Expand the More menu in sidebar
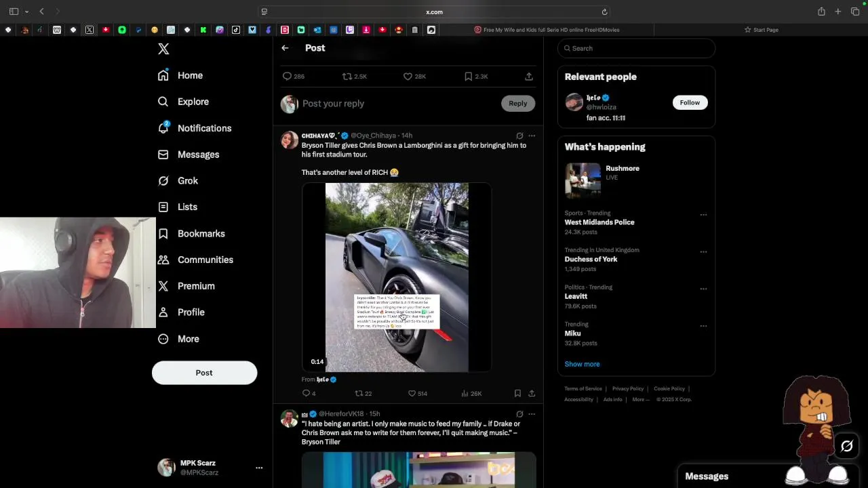This screenshot has width=868, height=488. pos(178,339)
